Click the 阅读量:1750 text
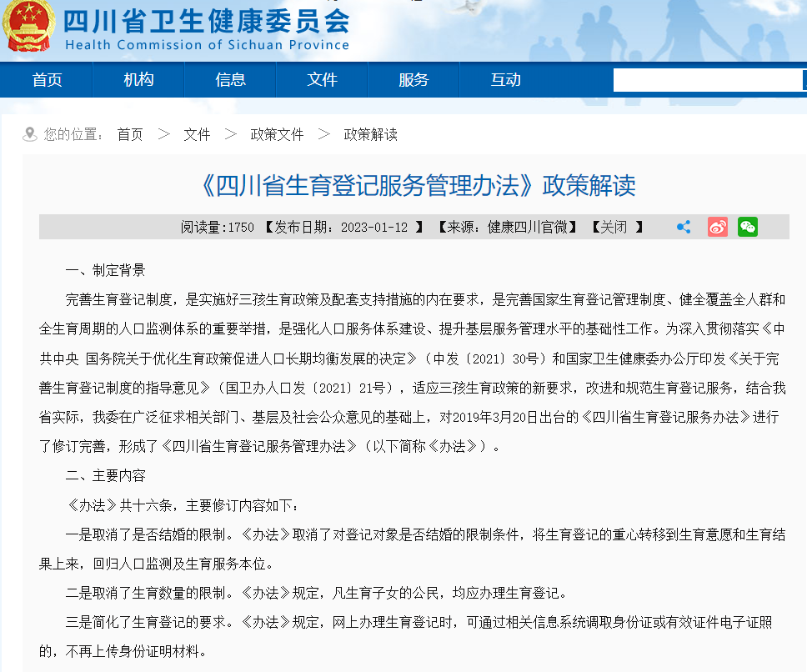The width and height of the screenshot is (807, 672). point(218,227)
